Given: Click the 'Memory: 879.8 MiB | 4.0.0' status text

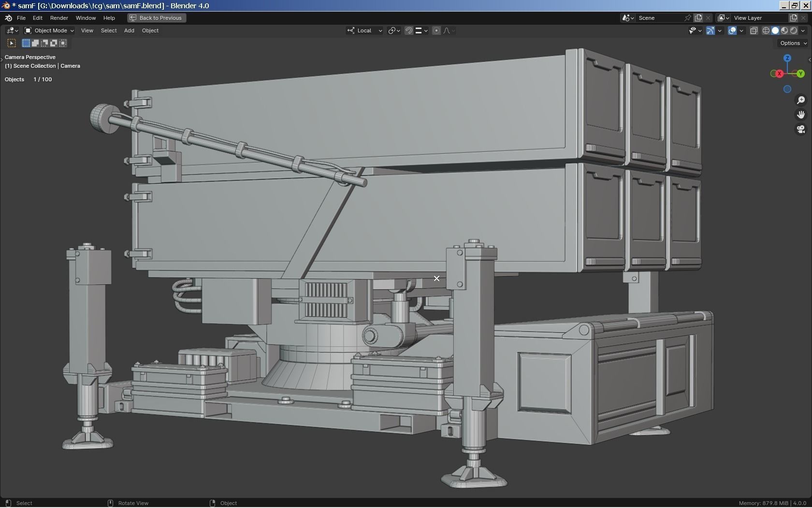Looking at the screenshot, I should click(x=772, y=503).
